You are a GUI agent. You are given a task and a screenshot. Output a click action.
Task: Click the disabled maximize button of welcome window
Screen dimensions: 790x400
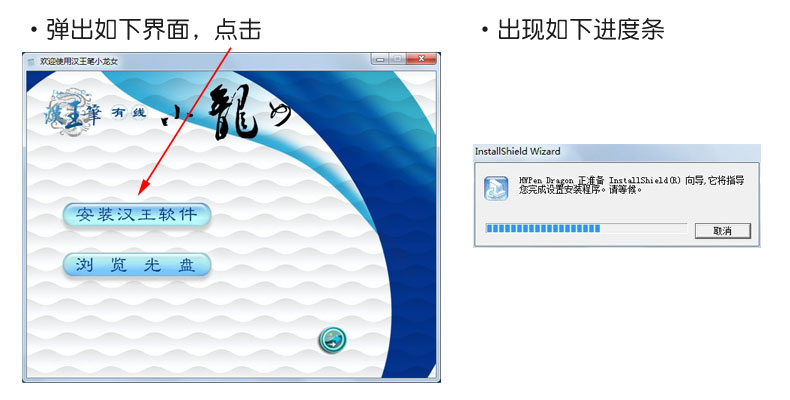coord(398,59)
